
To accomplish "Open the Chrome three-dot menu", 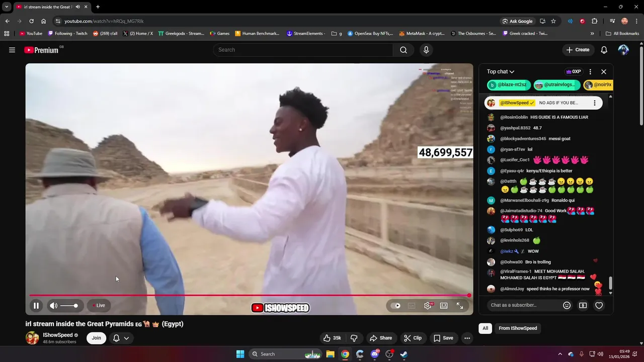I will pos(636,21).
